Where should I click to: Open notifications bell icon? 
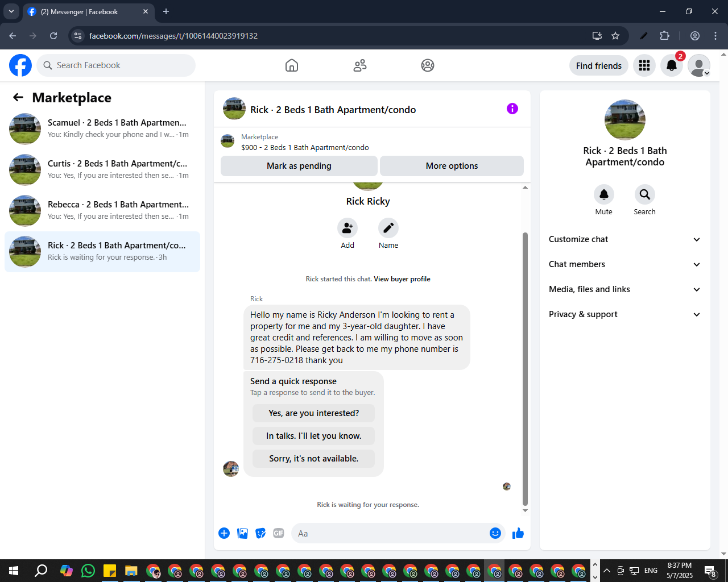point(672,65)
